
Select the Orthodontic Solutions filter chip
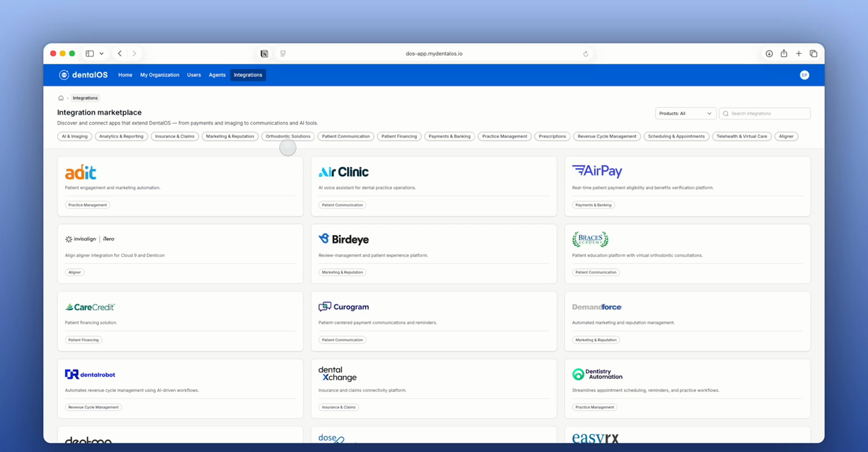[x=288, y=136]
